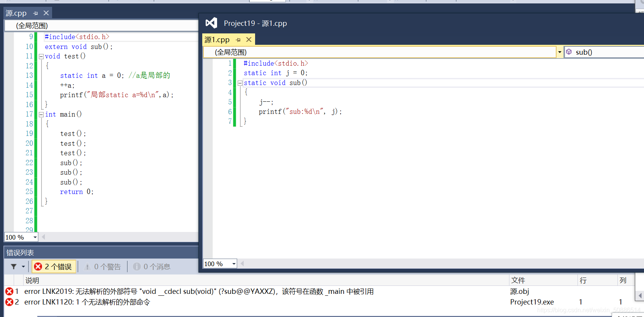
Task: Expand the filter dropdown arrow in error list
Action: coord(23,267)
